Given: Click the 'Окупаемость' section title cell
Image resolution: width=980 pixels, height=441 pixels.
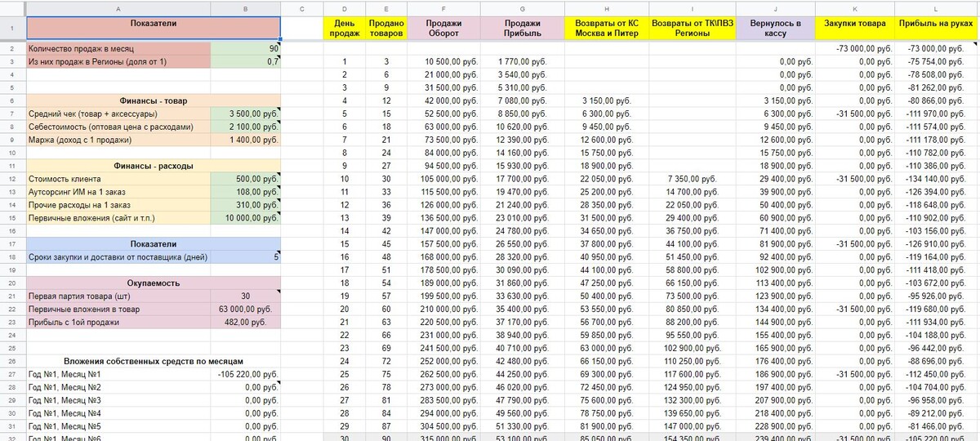Looking at the screenshot, I should [154, 283].
